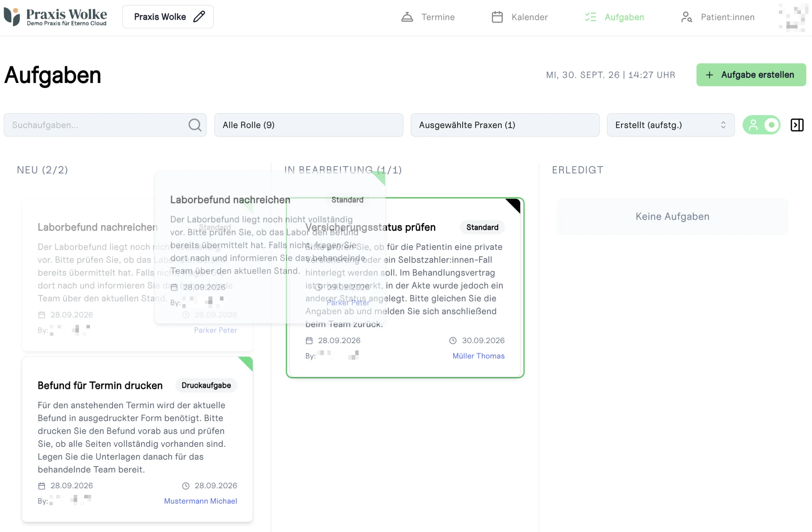Open the pixelated user avatar menu
Viewport: 812px width, 532px height.
(793, 17)
